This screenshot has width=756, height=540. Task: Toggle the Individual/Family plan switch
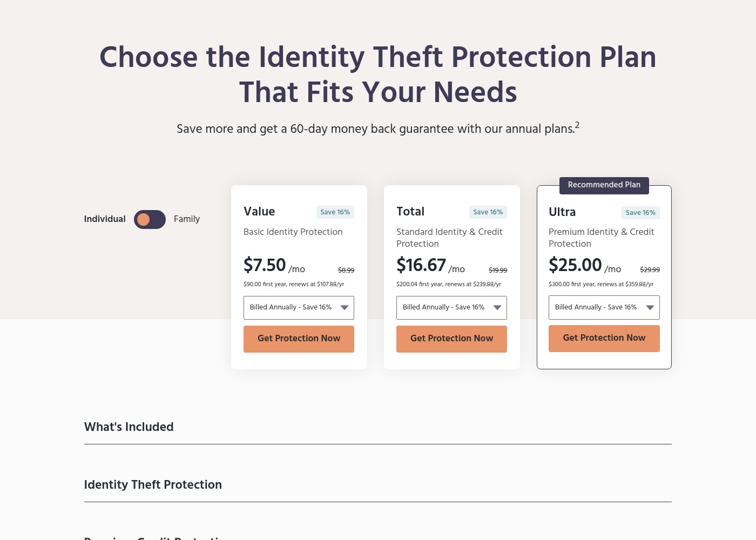click(x=150, y=219)
